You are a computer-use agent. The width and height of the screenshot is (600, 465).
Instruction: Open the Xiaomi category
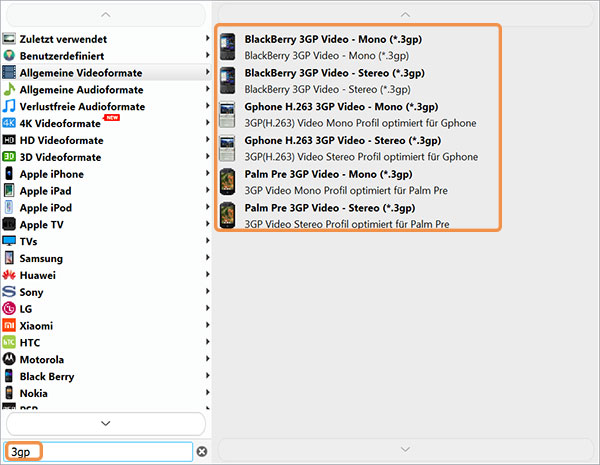(106, 325)
